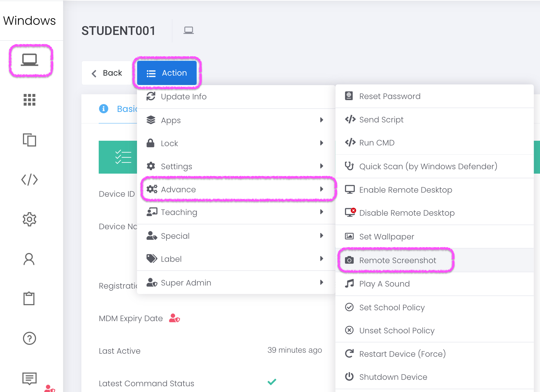Open the chat message icon in sidebar
Image resolution: width=540 pixels, height=392 pixels.
(x=30, y=378)
